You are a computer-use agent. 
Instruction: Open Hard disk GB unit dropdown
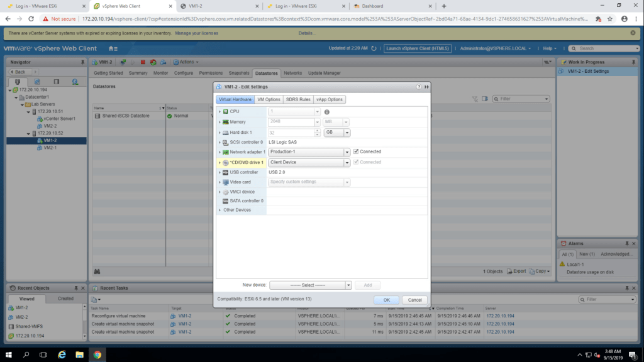(347, 133)
